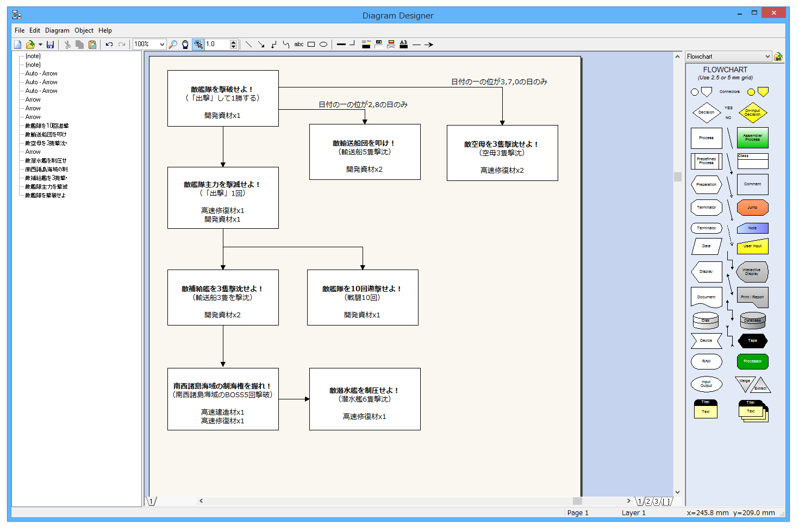This screenshot has width=799, height=532.
Task: Select the On-trip Decision yellow shape
Action: 752,112
